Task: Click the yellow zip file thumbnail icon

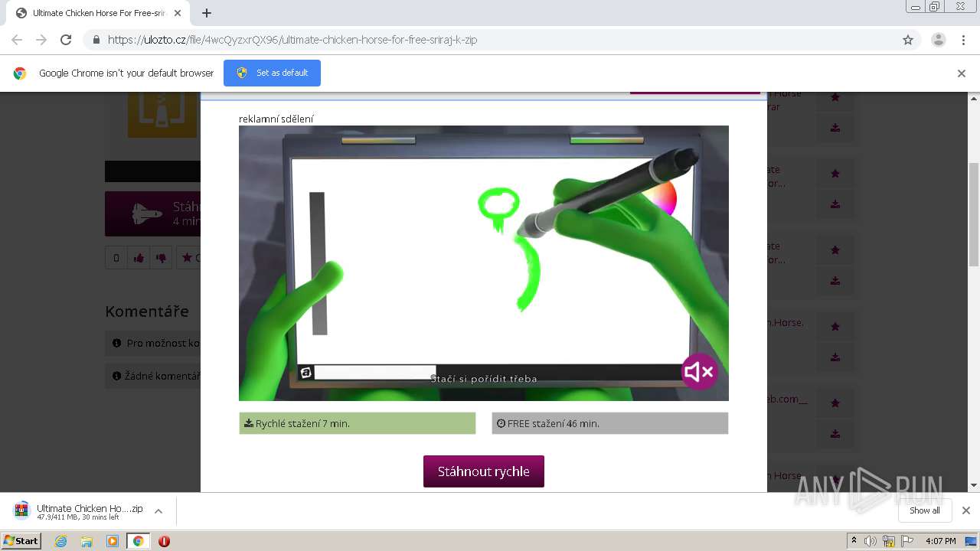Action: point(162,115)
